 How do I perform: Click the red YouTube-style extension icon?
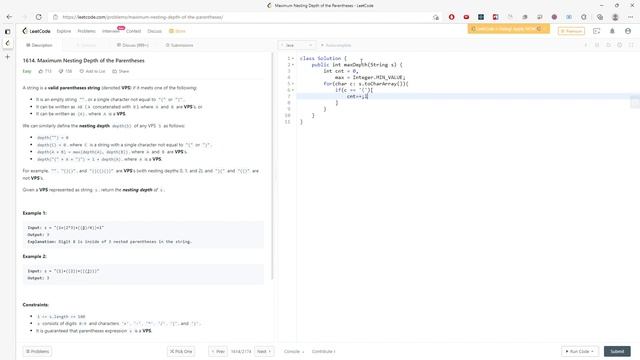(466, 17)
